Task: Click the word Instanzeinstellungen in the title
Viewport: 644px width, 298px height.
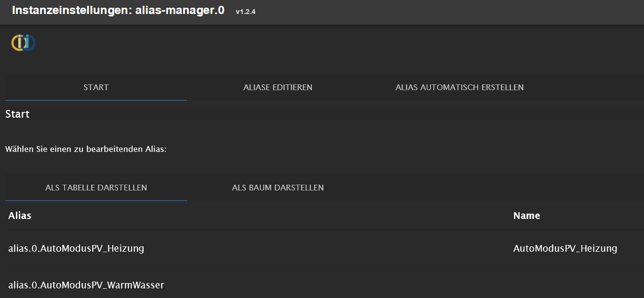Action: [68, 11]
